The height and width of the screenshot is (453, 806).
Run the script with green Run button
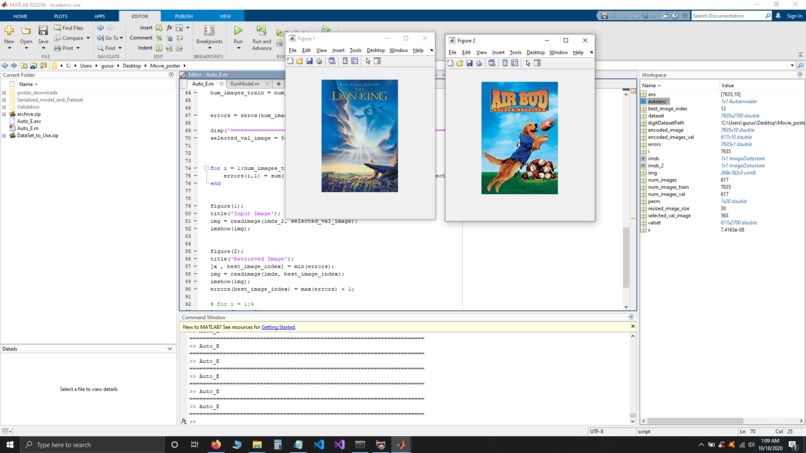[x=238, y=31]
